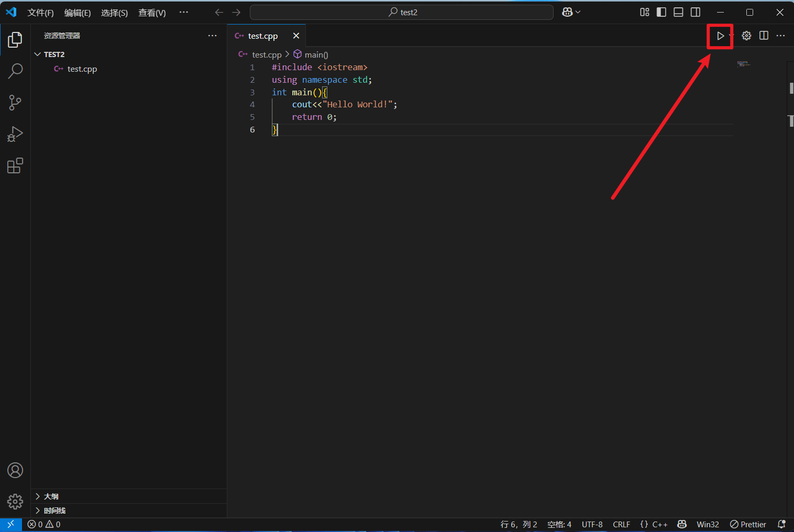794x532 pixels.
Task: Expand the 时间线 timeline section
Action: coord(54,511)
